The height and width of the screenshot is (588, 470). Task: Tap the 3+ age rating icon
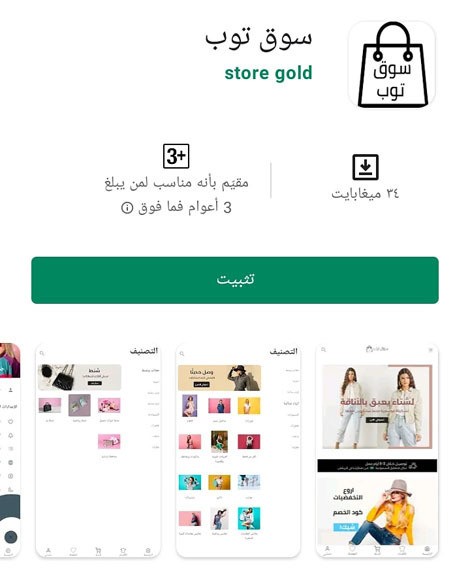coord(176,156)
